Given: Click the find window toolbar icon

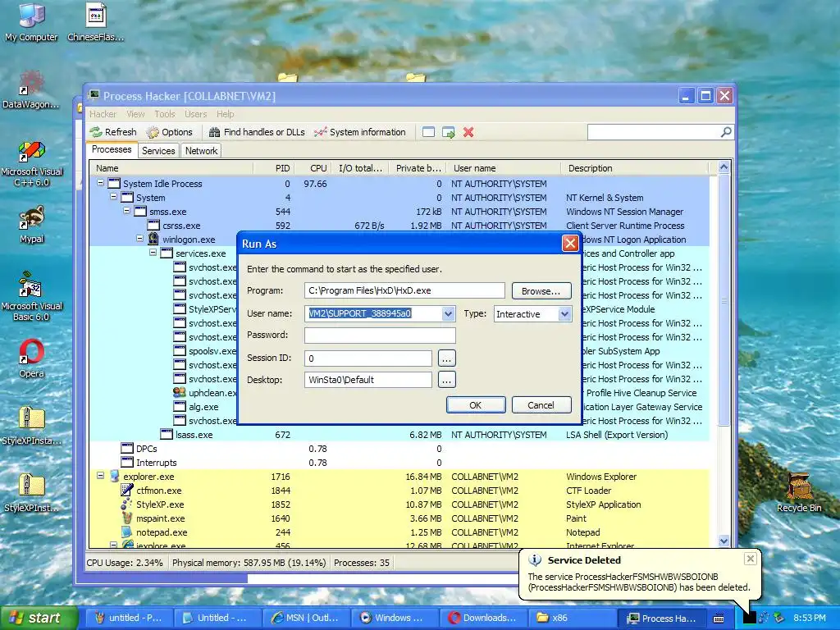Looking at the screenshot, I should (x=428, y=132).
